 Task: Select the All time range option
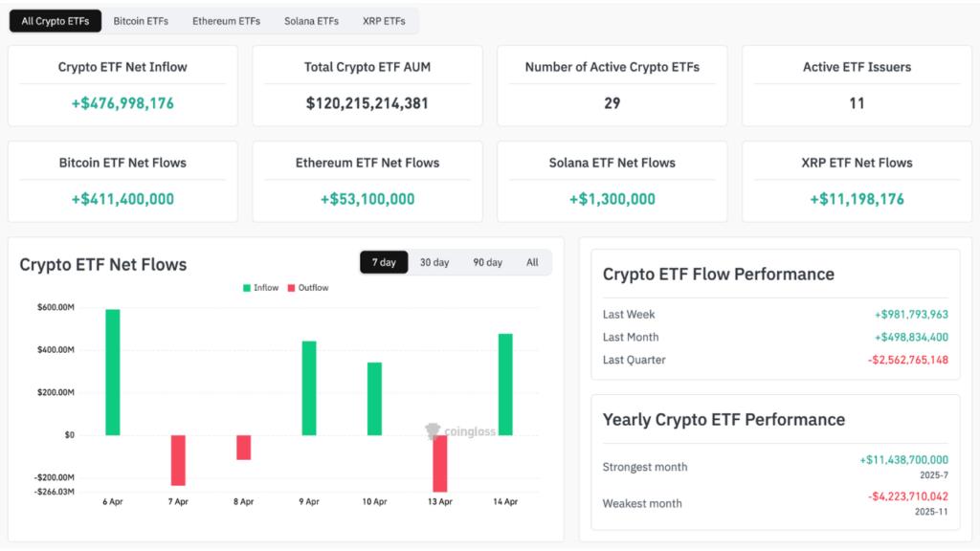[x=532, y=261]
